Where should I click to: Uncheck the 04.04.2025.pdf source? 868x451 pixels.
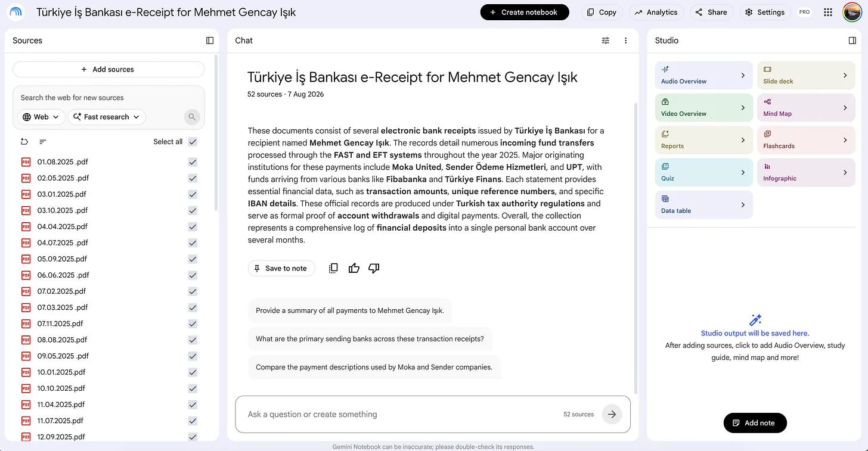pos(193,226)
